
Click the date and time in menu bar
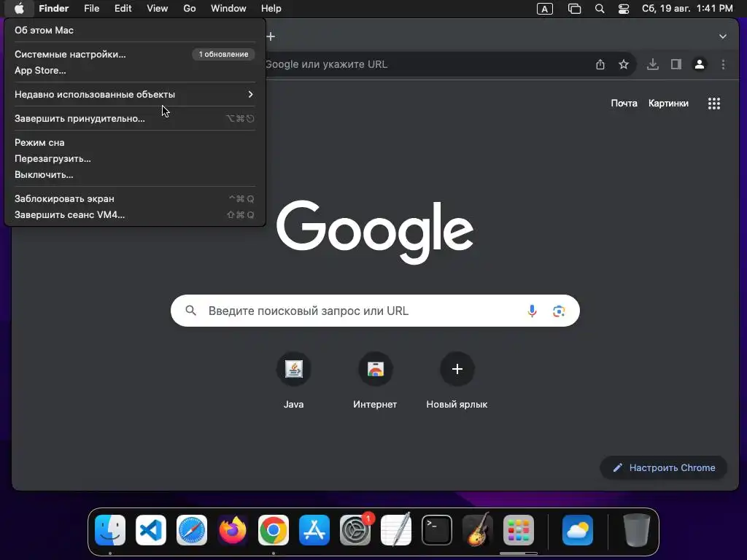687,9
